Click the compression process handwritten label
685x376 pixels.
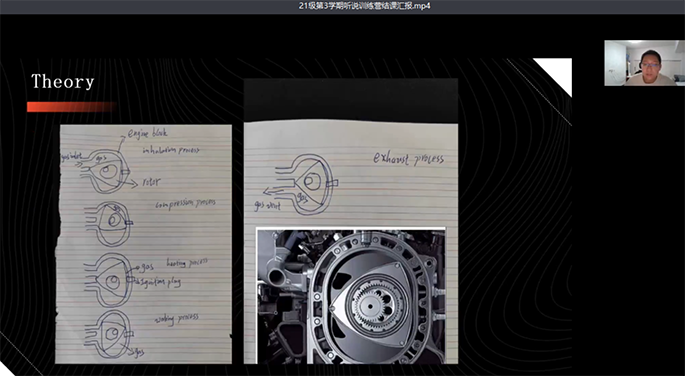tap(185, 204)
